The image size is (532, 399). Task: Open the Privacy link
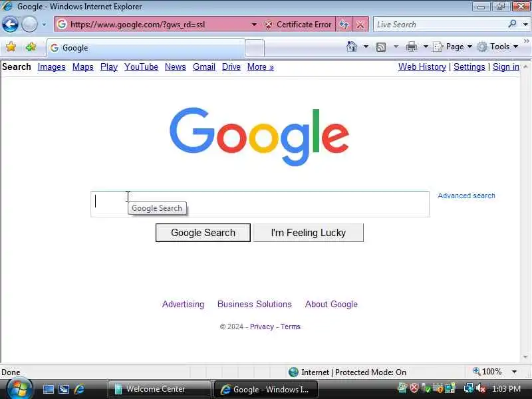[262, 327]
